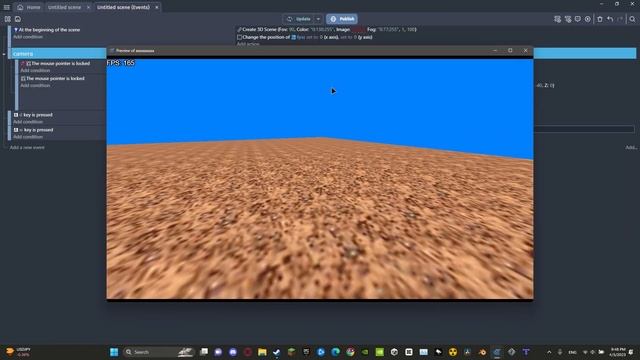Open Microsoft Edge from the taskbar
This screenshot has height=360, width=640.
(336, 352)
